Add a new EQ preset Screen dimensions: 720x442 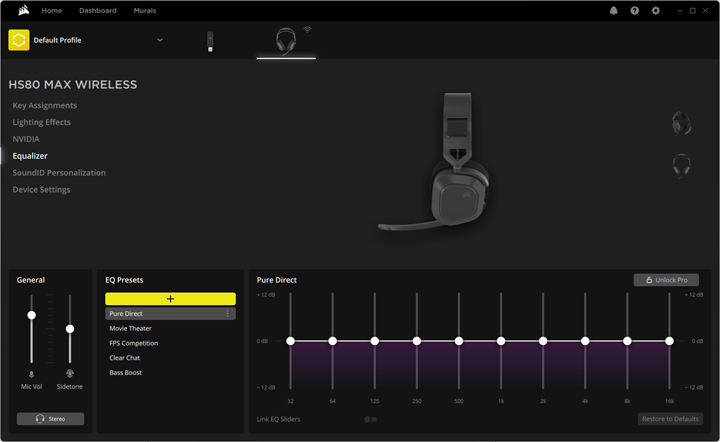click(170, 299)
